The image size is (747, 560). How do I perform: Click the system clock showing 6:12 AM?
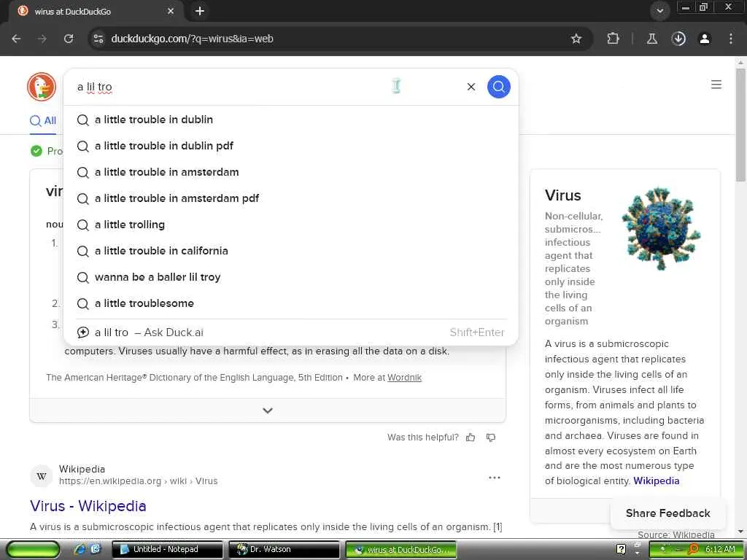click(x=720, y=549)
